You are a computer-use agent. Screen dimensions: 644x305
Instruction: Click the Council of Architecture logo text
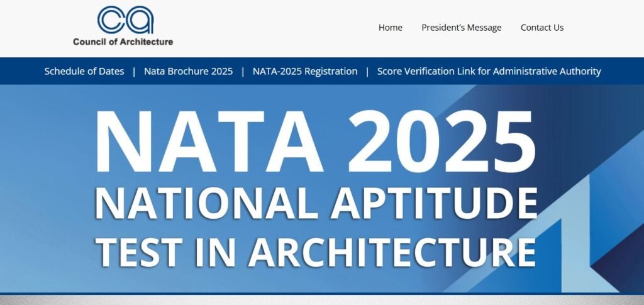click(123, 42)
